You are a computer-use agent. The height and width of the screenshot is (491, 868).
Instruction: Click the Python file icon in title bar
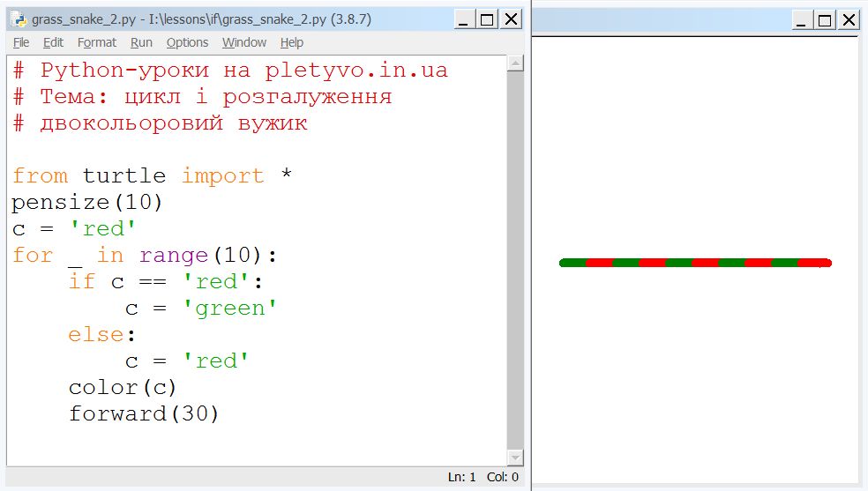19,19
